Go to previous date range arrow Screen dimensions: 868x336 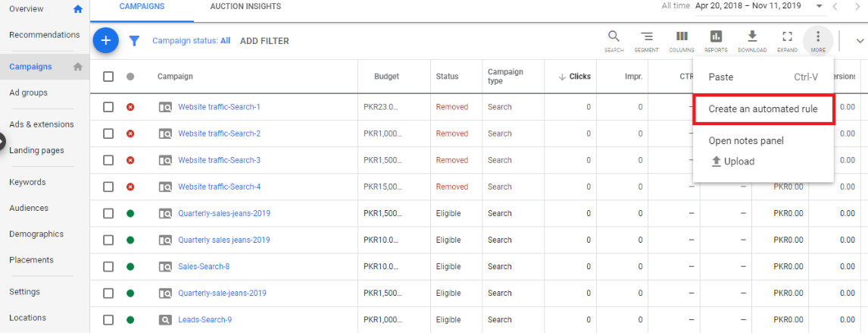835,6
